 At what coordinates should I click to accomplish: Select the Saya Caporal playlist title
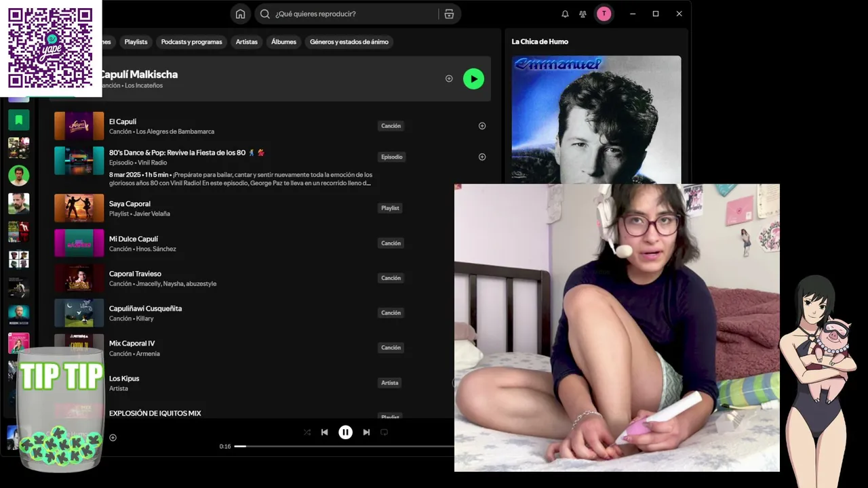click(130, 203)
